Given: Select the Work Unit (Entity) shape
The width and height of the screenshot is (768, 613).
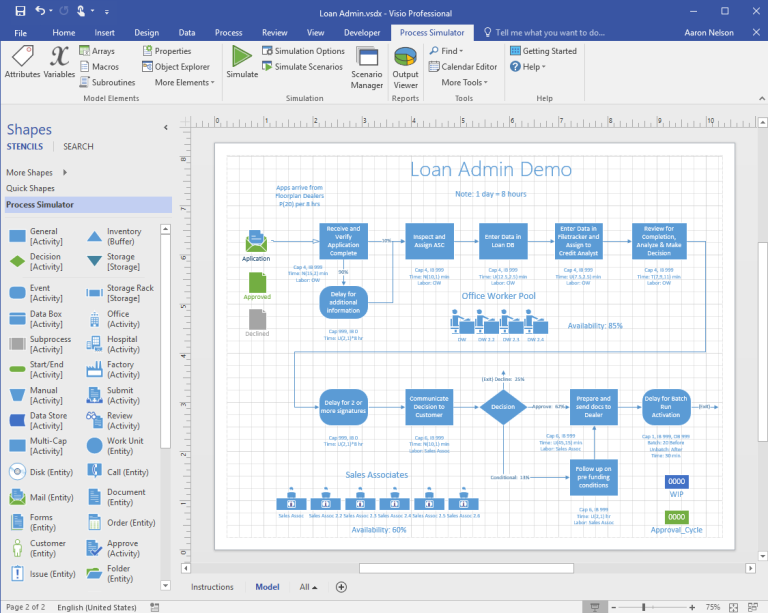Looking at the screenshot, I should 115,446.
